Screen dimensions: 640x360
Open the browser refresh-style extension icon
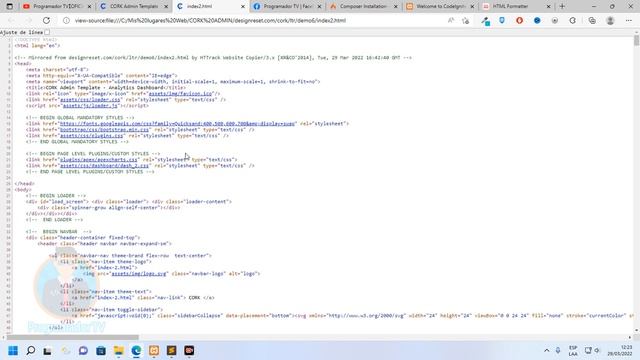[572, 20]
